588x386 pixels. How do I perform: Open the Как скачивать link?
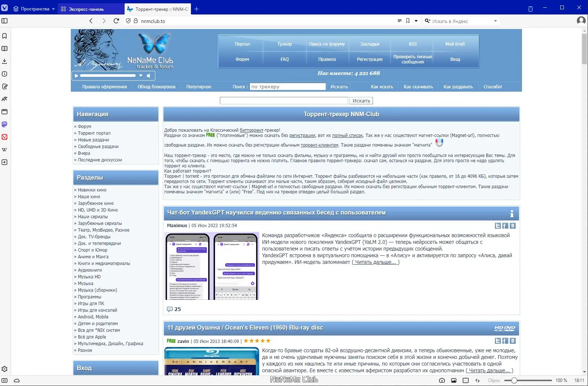(418, 87)
